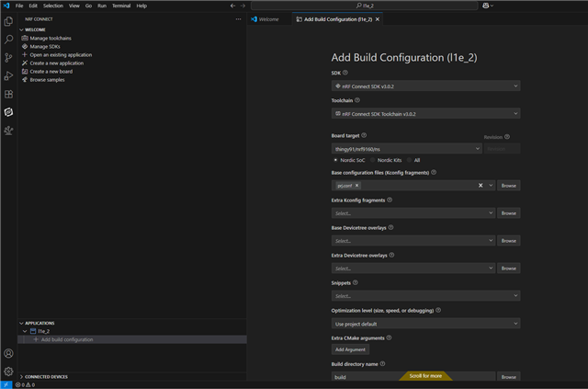Open the Extensions view

click(8, 94)
